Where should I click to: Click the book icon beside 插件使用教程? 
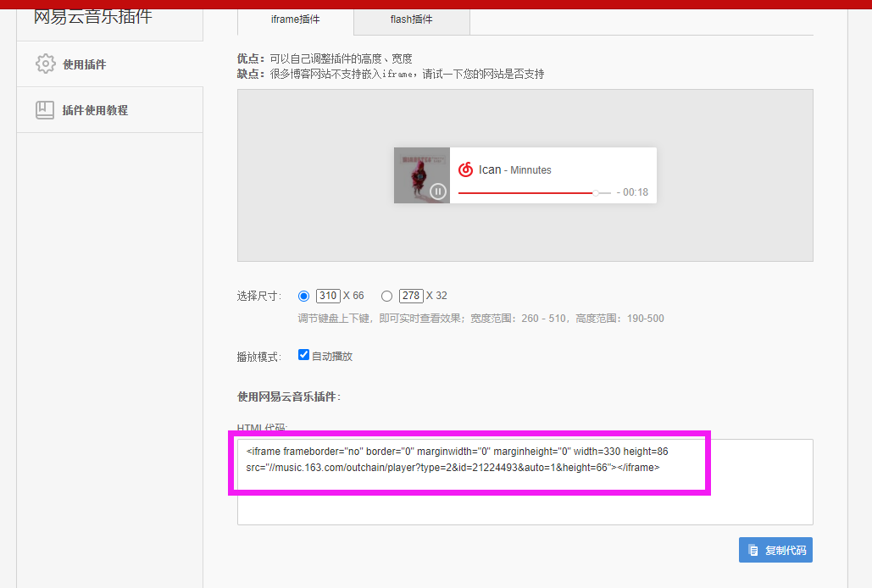point(45,110)
